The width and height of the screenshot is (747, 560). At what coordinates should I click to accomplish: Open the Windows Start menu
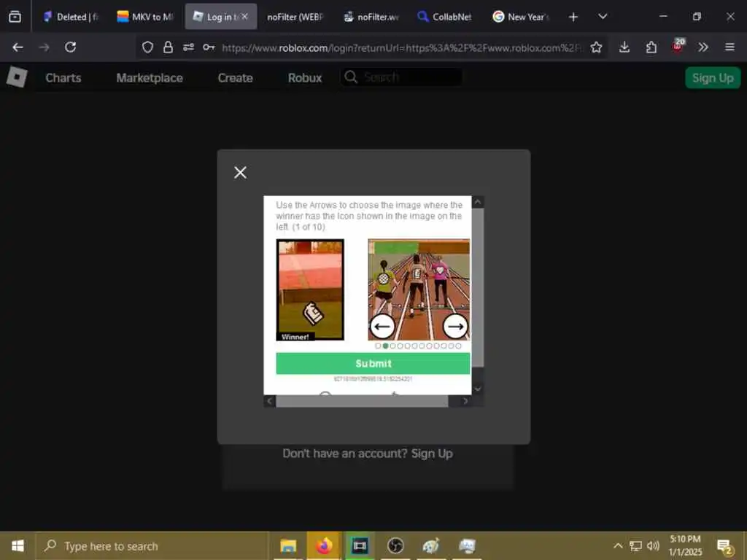(18, 545)
